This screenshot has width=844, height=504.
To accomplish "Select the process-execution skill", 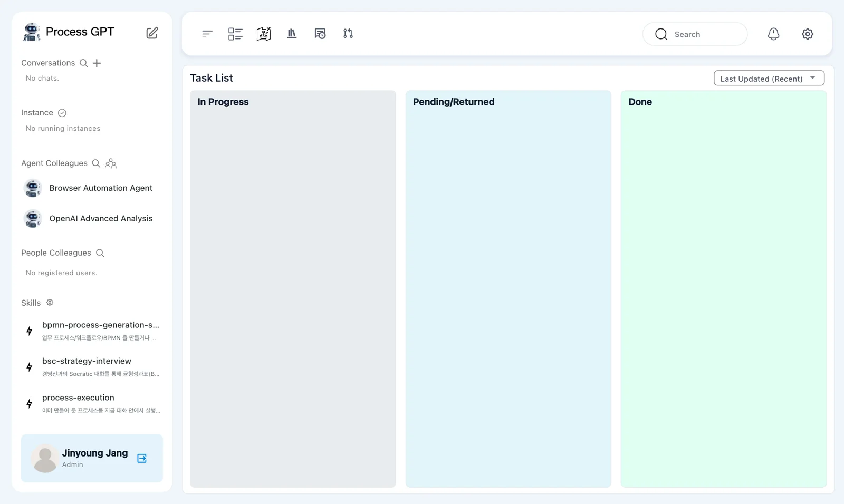I will 92,403.
